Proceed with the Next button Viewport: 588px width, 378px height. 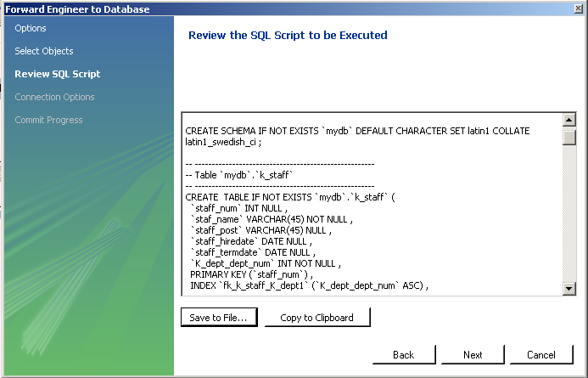[x=473, y=355]
